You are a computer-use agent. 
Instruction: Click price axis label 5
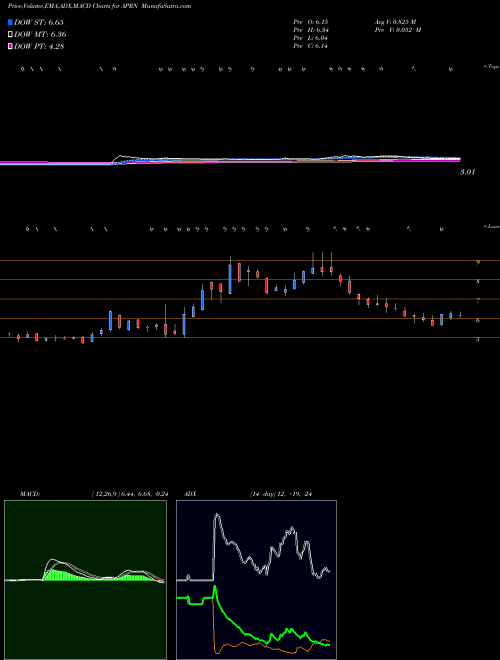[x=478, y=339]
